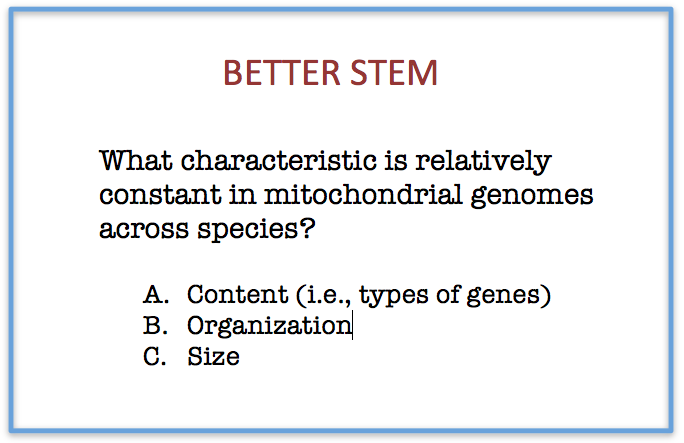Viewport: 684px width, 443px height.
Task: Click the list letter C.
Action: tap(153, 356)
